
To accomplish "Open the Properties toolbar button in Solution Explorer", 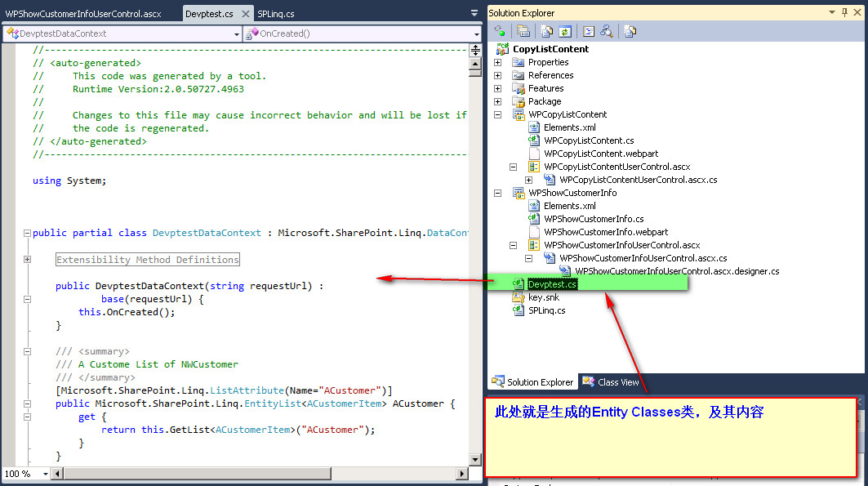I will pyautogui.click(x=523, y=31).
